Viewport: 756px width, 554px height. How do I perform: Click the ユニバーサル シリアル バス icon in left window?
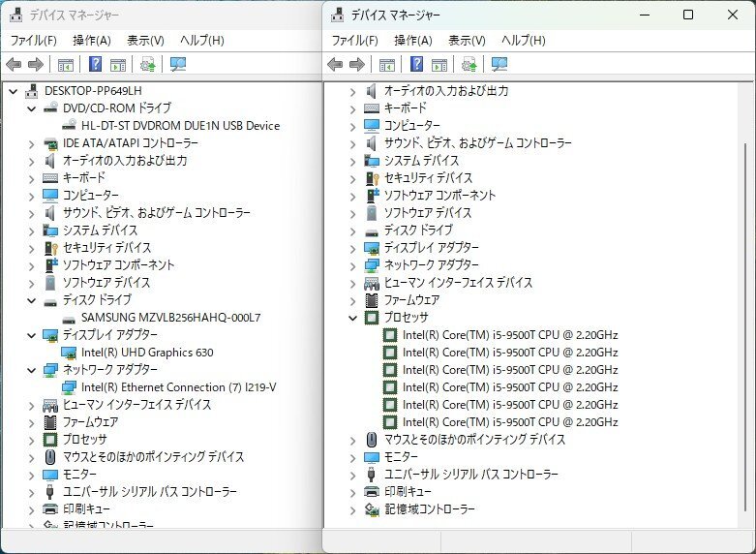[50, 492]
